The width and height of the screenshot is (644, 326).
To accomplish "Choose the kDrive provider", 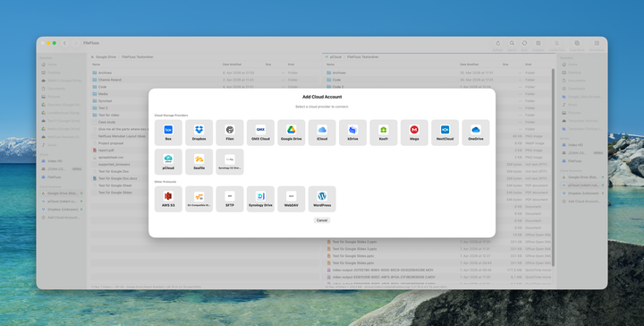I will click(x=352, y=133).
